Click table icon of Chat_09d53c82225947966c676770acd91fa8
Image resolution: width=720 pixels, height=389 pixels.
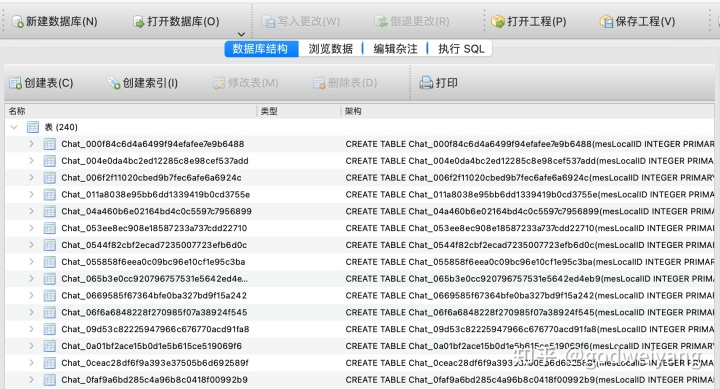pyautogui.click(x=50, y=329)
